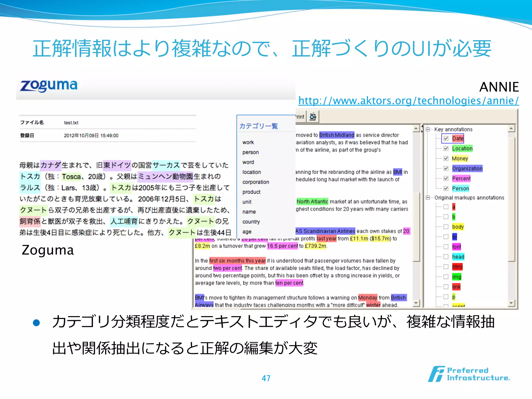This screenshot has height=399, width=532.
Task: Click the highlighted カナダ word in Zoguma
Action: click(x=51, y=165)
